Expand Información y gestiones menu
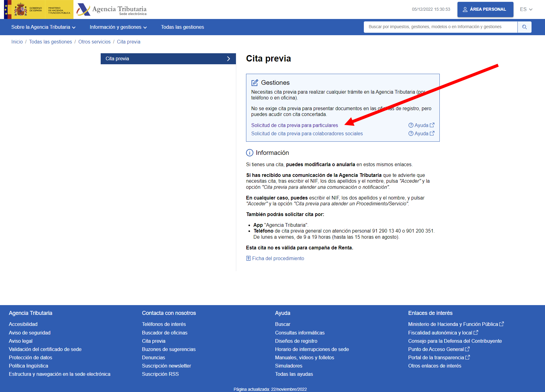The image size is (545, 392). [118, 27]
